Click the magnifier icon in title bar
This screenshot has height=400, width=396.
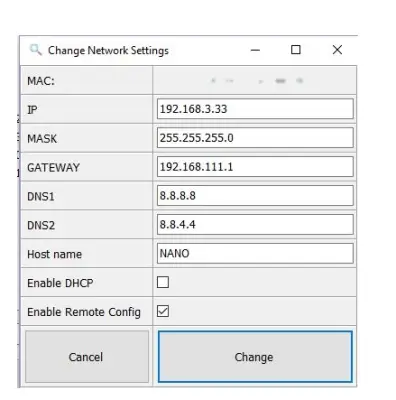(35, 50)
